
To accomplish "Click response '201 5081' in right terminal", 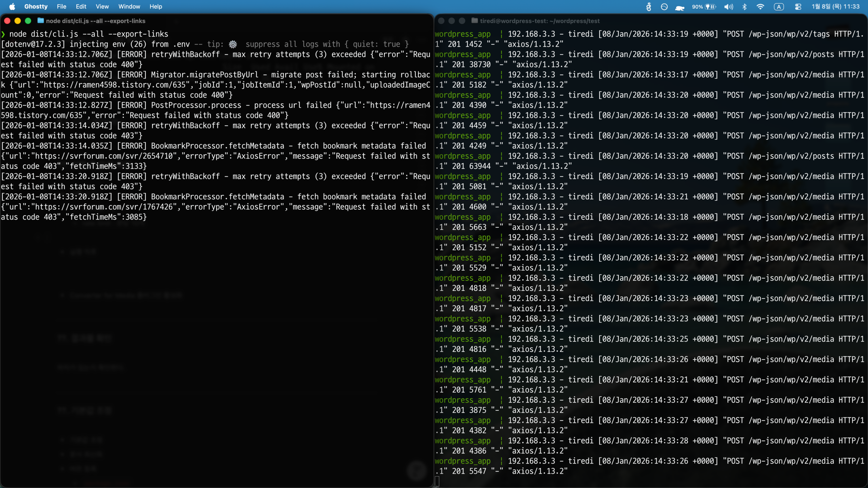I will (x=469, y=186).
